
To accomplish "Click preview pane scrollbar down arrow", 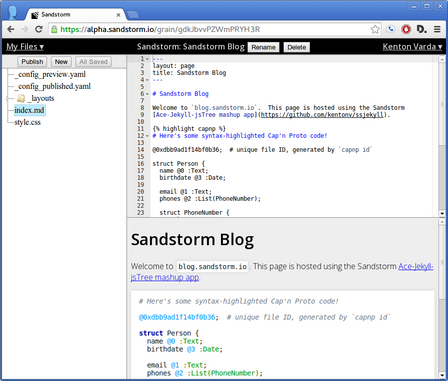I will (x=442, y=375).
